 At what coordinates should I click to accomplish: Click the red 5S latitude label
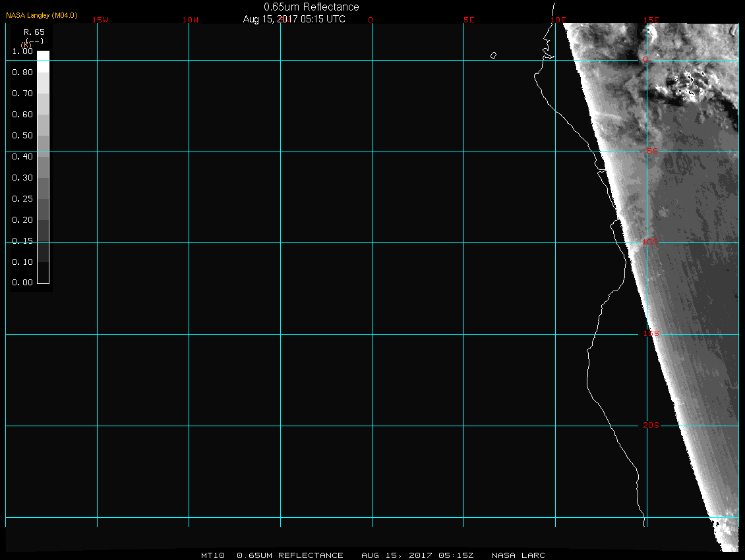[651, 152]
